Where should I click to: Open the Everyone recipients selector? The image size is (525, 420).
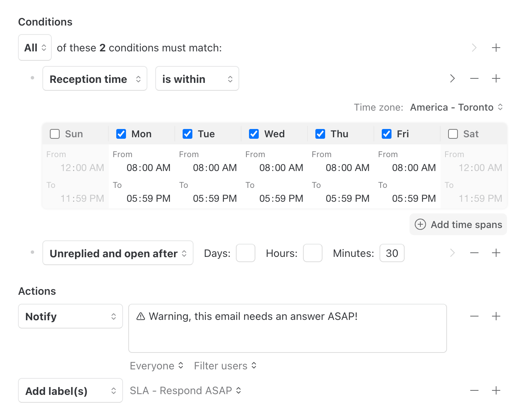tap(156, 366)
